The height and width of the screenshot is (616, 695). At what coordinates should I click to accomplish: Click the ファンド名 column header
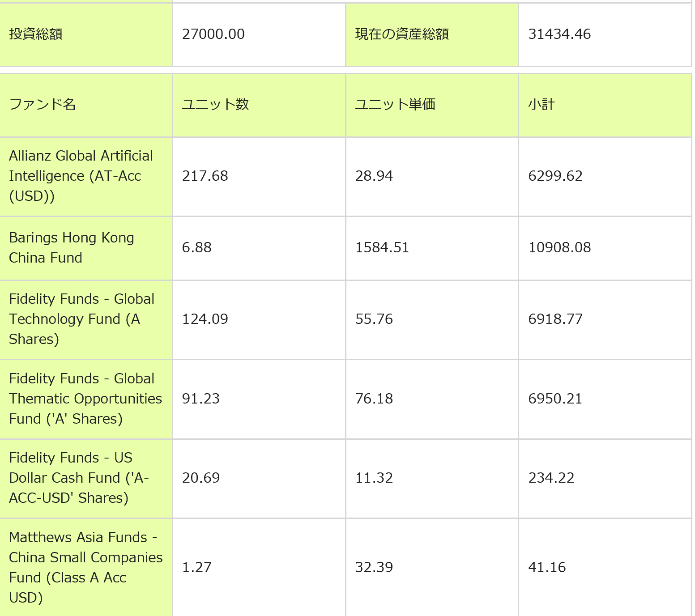coord(43,104)
